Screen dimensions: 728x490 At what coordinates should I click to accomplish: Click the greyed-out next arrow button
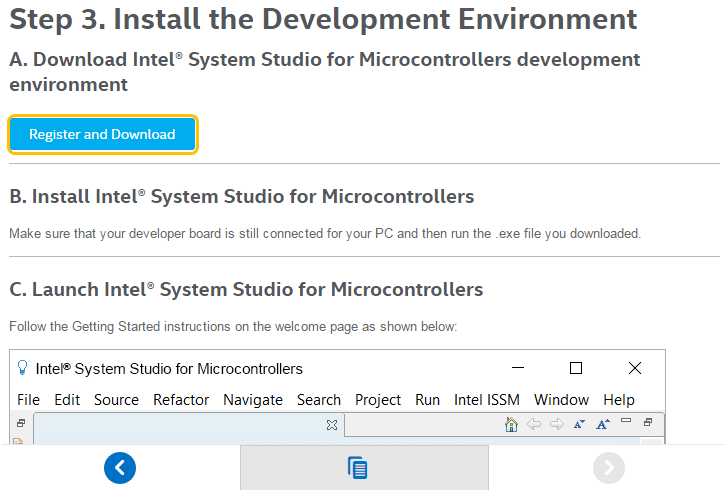coord(609,468)
